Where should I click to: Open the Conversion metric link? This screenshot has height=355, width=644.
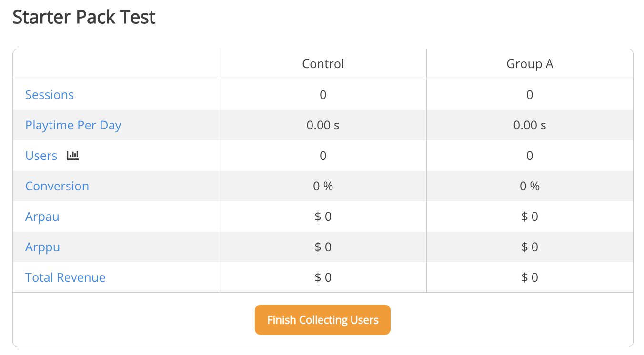pos(57,186)
